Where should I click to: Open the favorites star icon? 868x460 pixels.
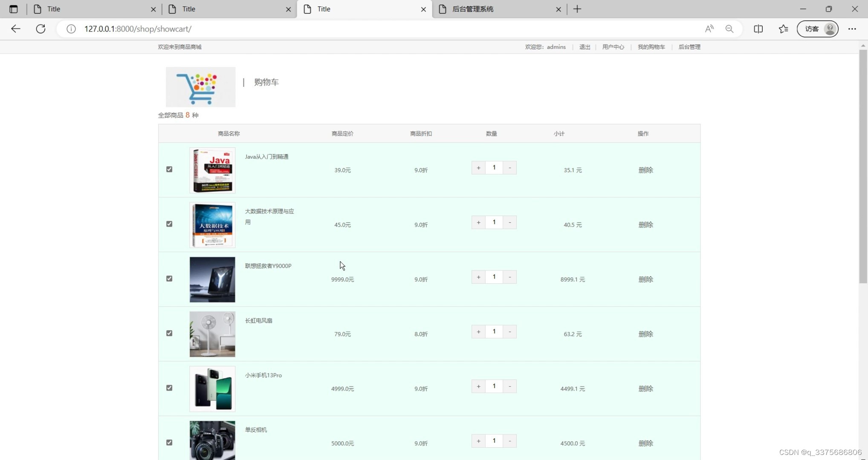[x=783, y=29]
